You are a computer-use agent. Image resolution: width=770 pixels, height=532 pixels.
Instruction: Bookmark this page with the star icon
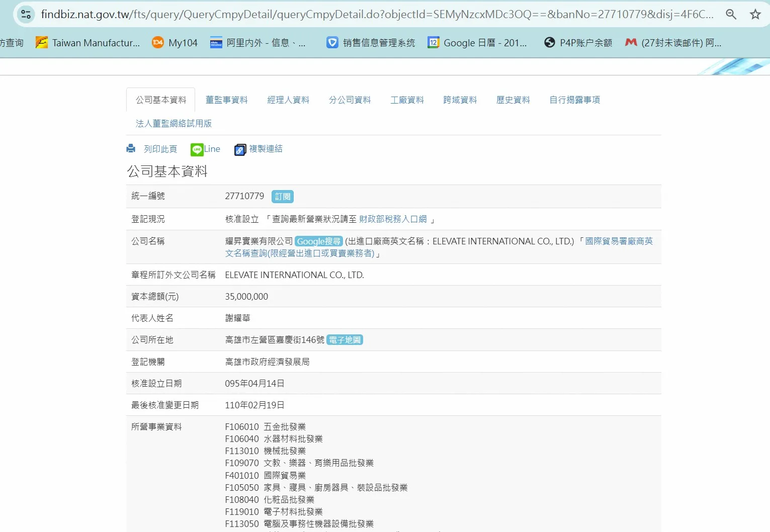click(x=755, y=14)
